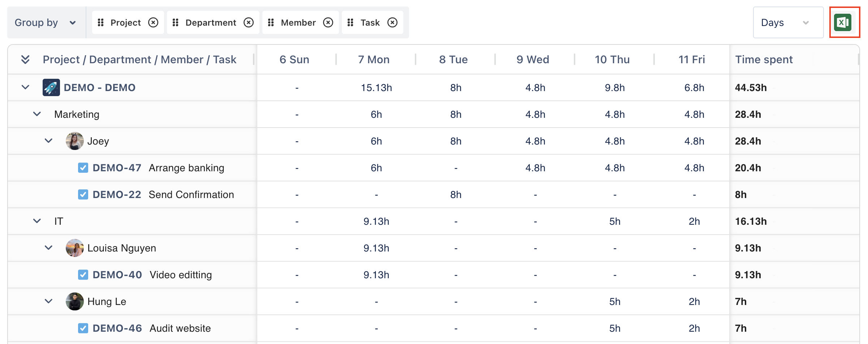868x344 pixels.
Task: Click the DEMO project rocket icon
Action: click(51, 87)
